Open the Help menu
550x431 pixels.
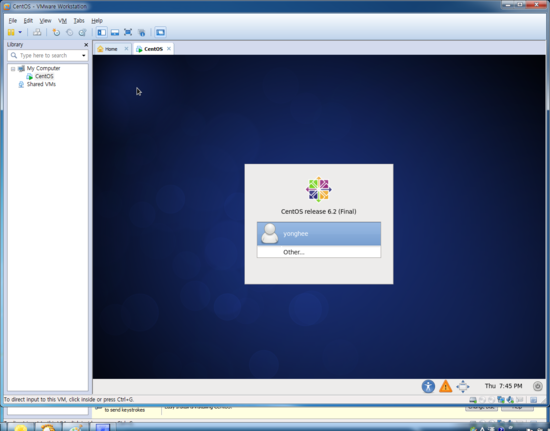point(97,21)
